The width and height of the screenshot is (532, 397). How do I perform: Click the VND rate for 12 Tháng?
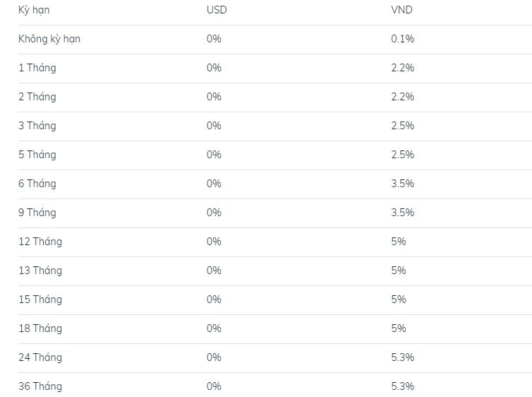pos(399,242)
